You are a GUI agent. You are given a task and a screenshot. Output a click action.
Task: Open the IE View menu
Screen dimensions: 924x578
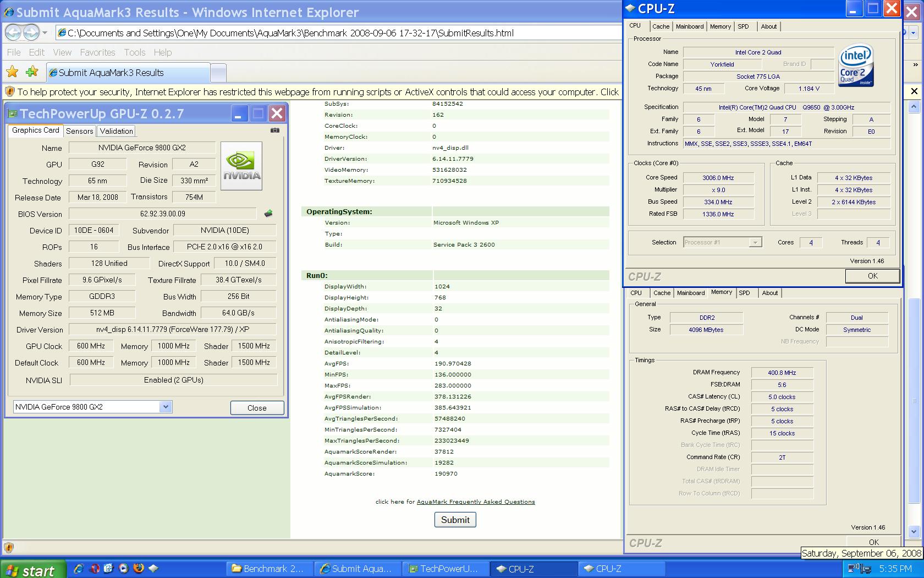[62, 52]
